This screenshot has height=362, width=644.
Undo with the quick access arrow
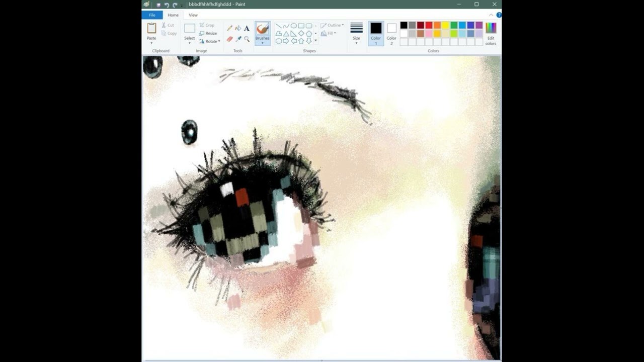pyautogui.click(x=167, y=5)
